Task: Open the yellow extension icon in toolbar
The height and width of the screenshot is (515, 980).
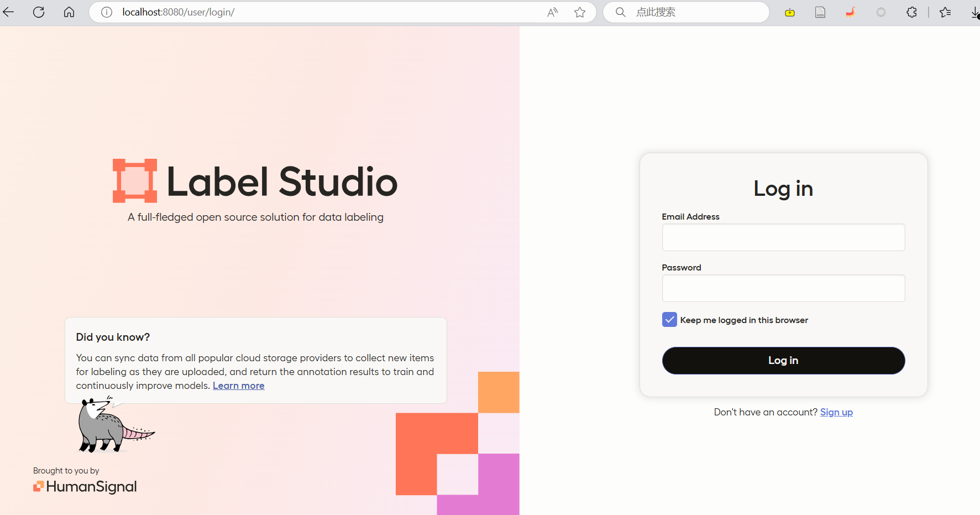Action: point(790,12)
